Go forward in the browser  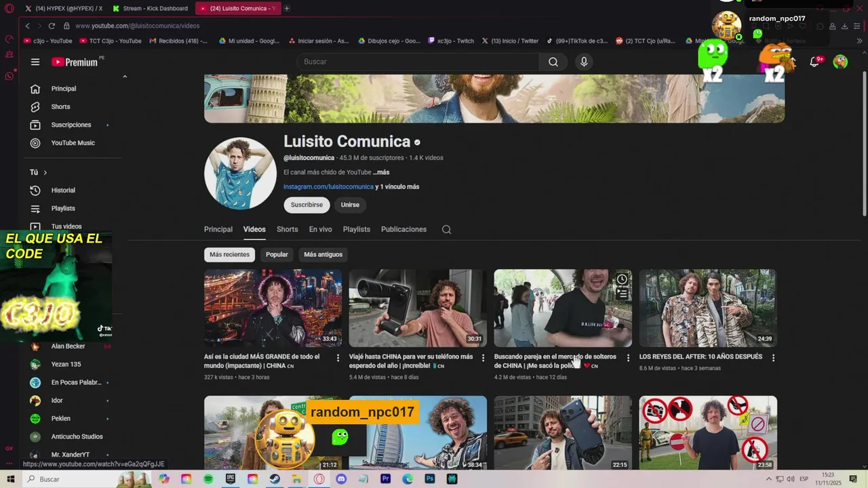[x=39, y=26]
